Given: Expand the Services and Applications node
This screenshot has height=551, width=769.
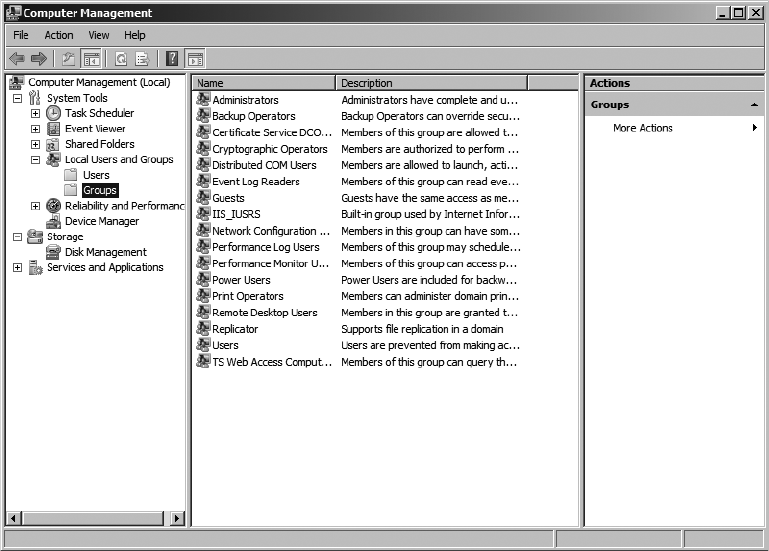Looking at the screenshot, I should pyautogui.click(x=18, y=267).
